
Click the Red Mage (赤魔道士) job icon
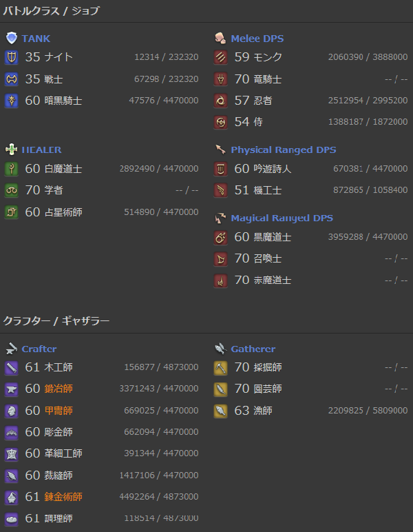[220, 280]
